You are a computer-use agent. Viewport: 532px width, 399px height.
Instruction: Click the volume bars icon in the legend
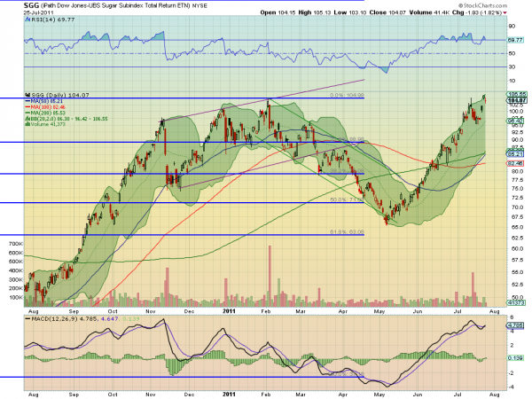pyautogui.click(x=27, y=124)
